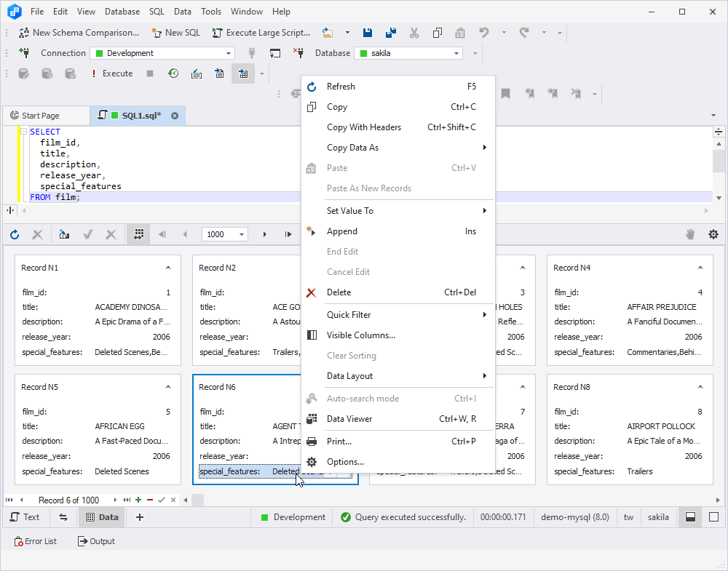Open the Tools menu
The height and width of the screenshot is (571, 728).
click(x=211, y=12)
